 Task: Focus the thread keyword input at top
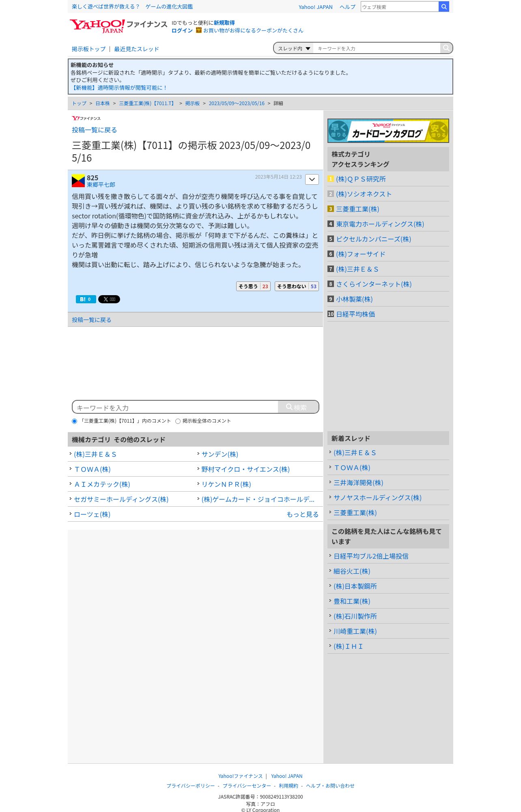tap(377, 48)
